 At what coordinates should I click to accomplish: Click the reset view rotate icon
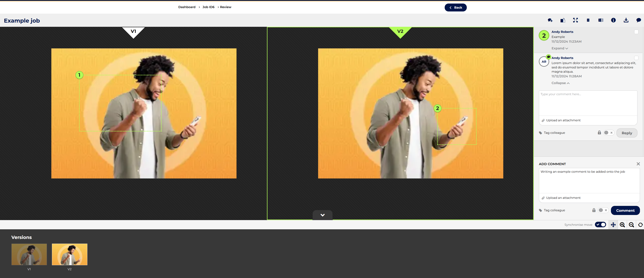click(640, 225)
